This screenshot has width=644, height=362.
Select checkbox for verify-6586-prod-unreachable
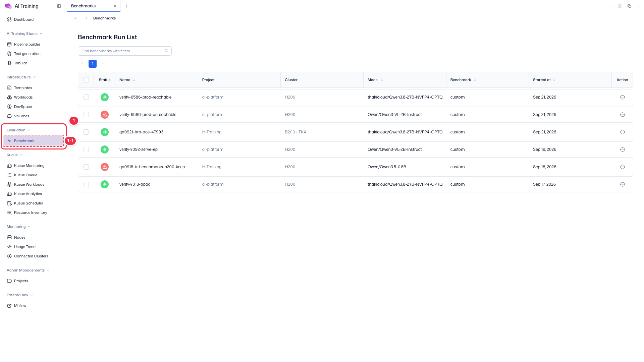coord(86,115)
